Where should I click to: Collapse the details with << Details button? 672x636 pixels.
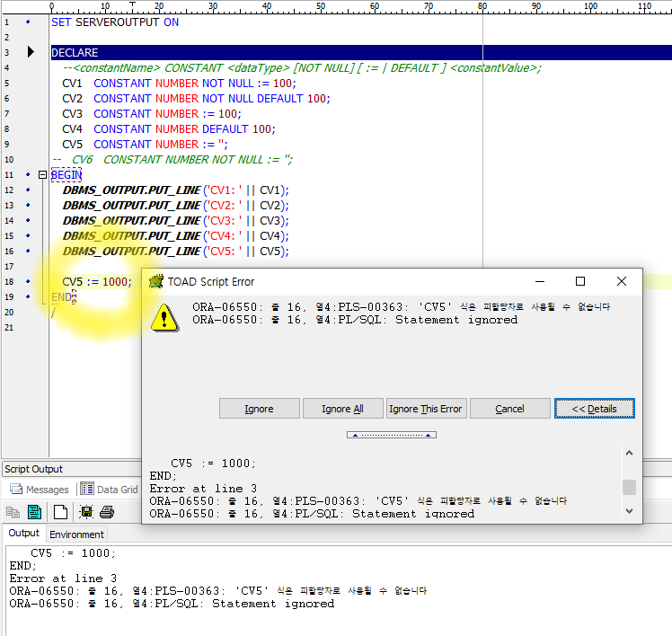pyautogui.click(x=595, y=409)
